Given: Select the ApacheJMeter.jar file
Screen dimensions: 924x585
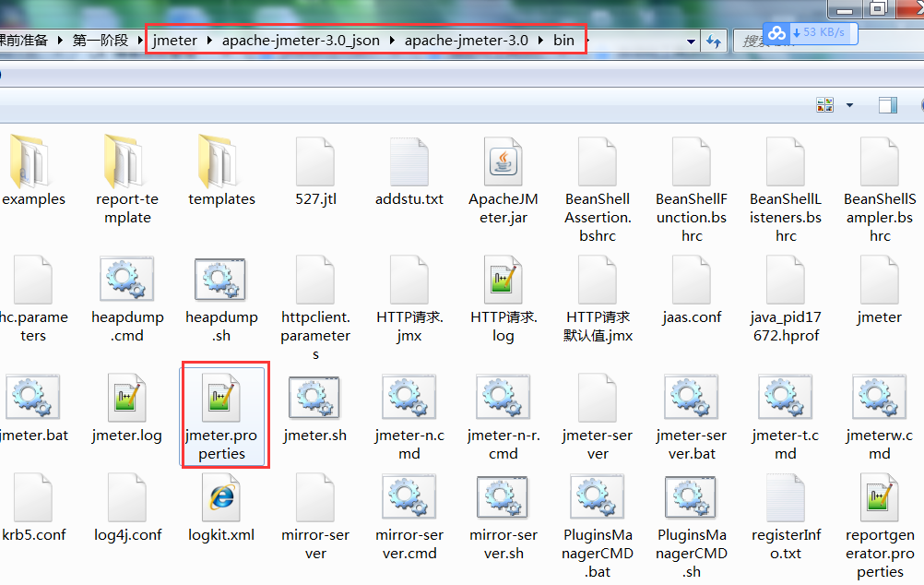Looking at the screenshot, I should [x=503, y=180].
